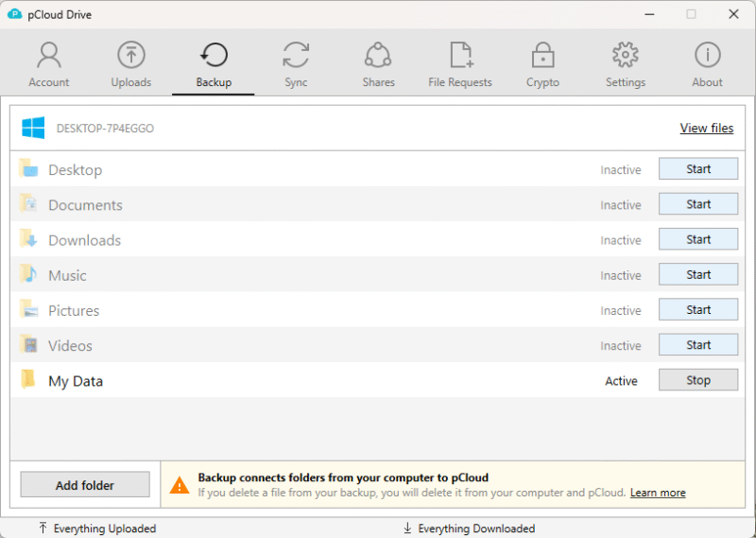The image size is (756, 538).
Task: Switch to the About tab label
Action: [707, 82]
